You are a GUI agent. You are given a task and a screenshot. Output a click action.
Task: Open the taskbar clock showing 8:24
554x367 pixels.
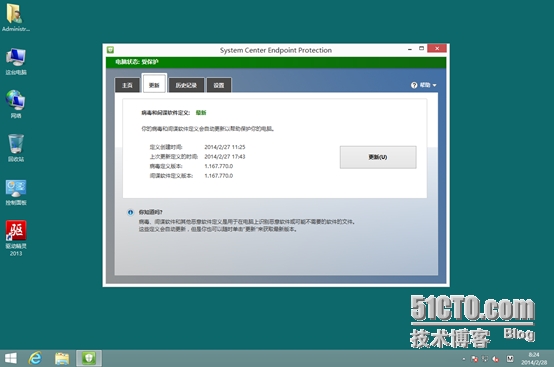(x=534, y=359)
